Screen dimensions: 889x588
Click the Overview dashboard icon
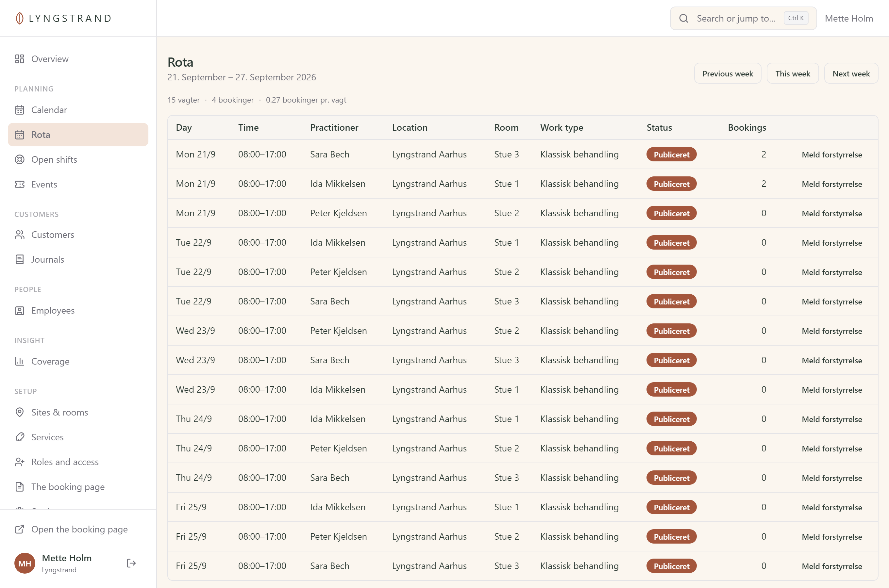coord(20,59)
